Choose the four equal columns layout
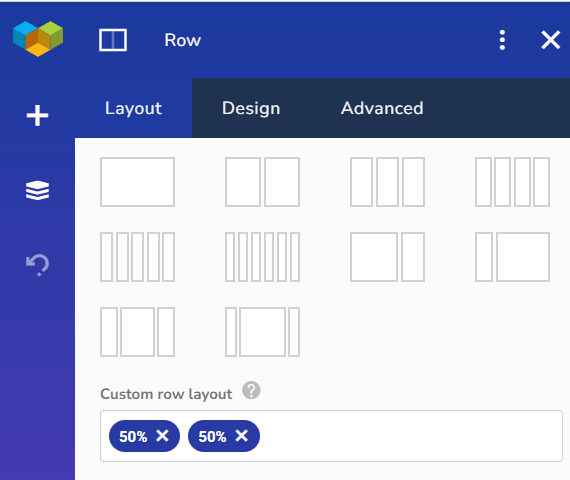Image resolution: width=570 pixels, height=480 pixels. (513, 182)
